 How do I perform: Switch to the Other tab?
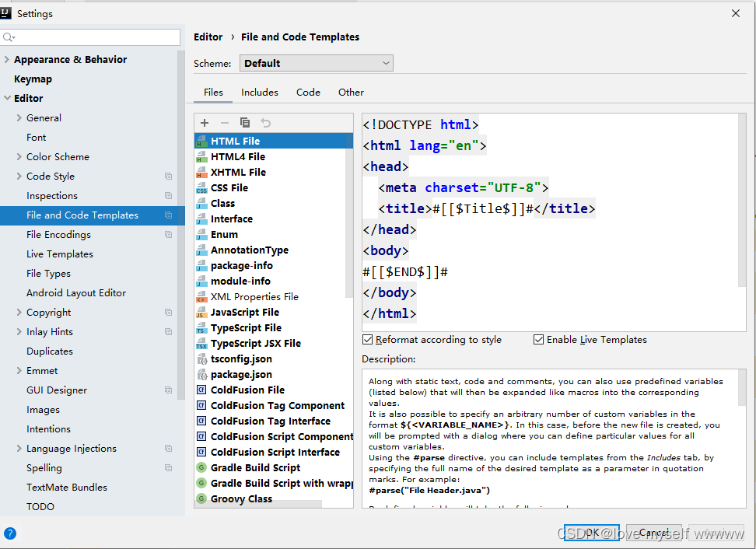[351, 93]
